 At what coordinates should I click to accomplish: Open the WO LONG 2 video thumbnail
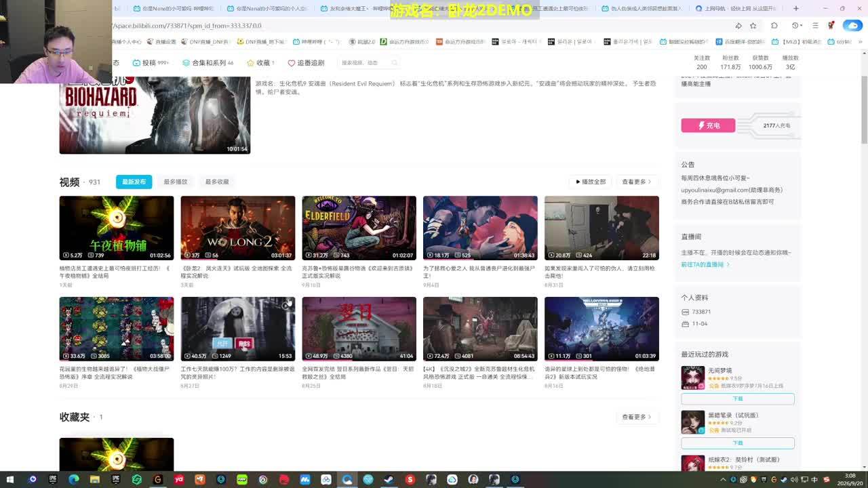coord(237,228)
